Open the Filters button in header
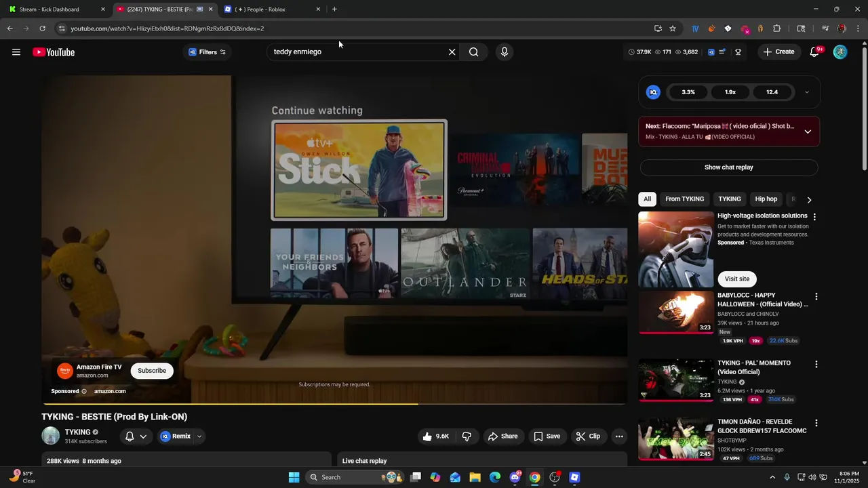 pyautogui.click(x=207, y=52)
